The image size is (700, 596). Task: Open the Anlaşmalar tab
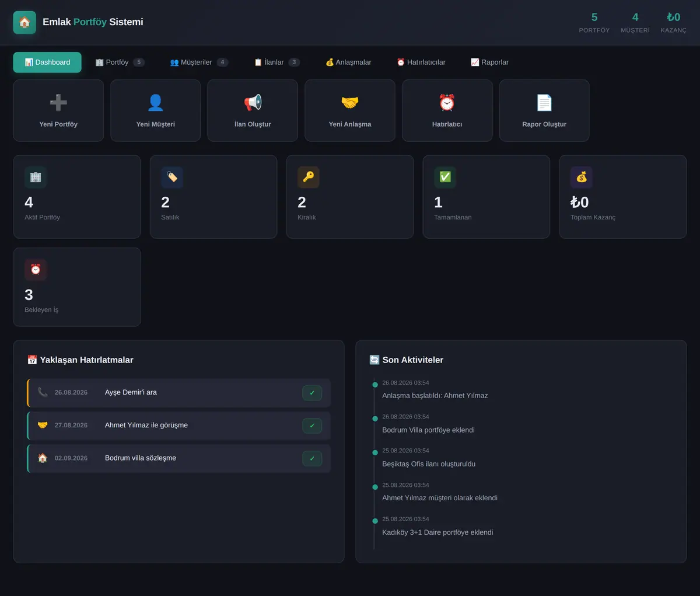(x=348, y=62)
